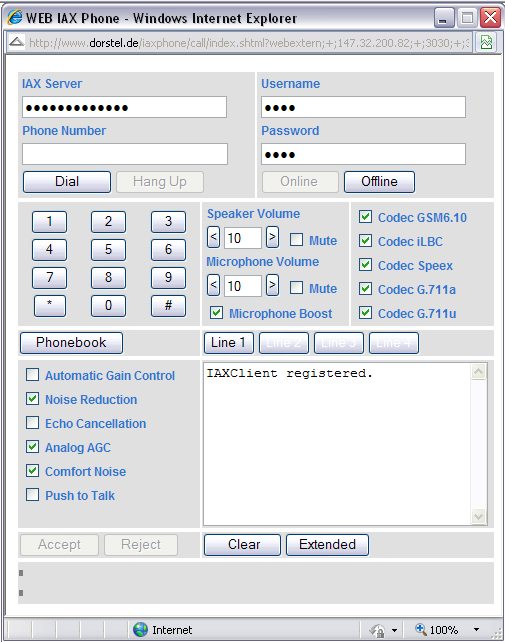This screenshot has height=642, width=505.
Task: Select Line 1 tab
Action: click(x=229, y=343)
